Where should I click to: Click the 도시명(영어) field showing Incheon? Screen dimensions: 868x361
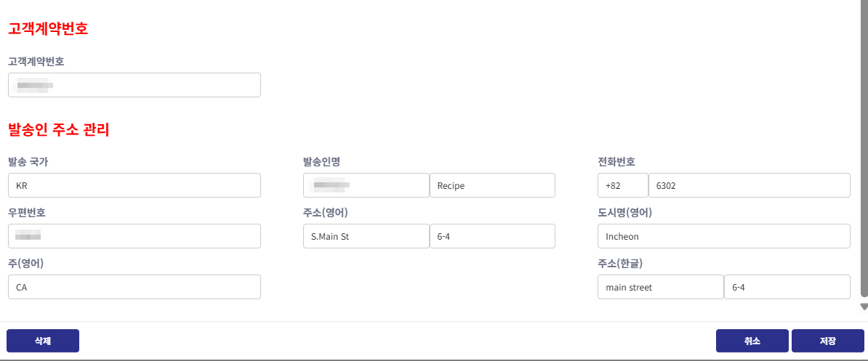pos(723,236)
